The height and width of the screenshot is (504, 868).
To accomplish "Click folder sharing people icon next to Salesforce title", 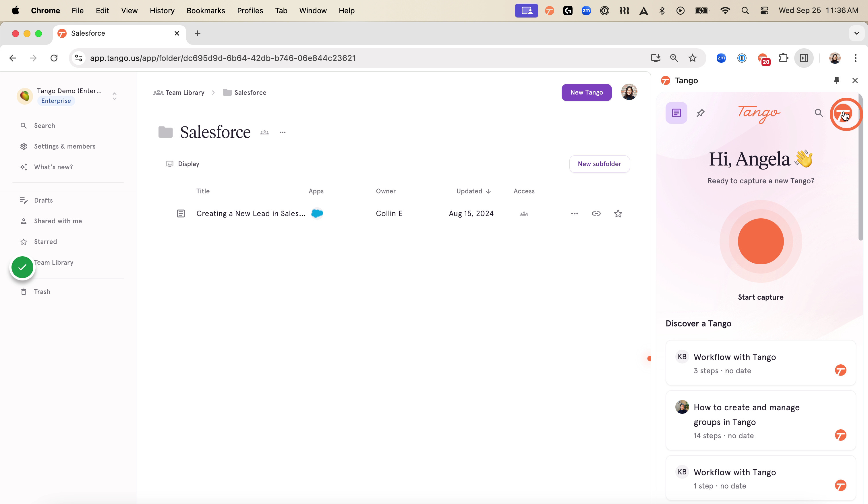I will point(264,132).
